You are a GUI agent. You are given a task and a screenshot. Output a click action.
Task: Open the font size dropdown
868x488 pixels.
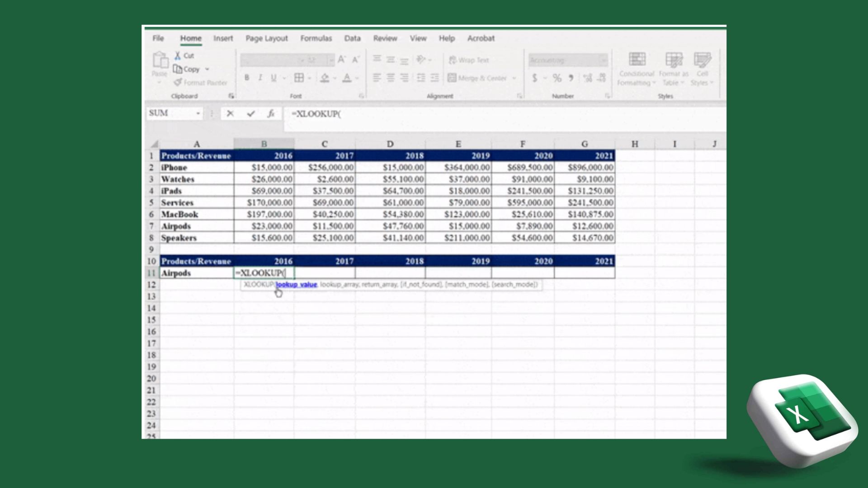(x=330, y=60)
